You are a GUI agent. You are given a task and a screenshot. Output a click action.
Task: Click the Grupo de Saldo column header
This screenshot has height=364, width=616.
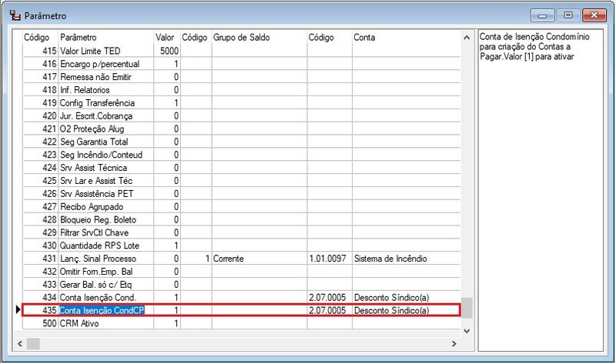241,37
